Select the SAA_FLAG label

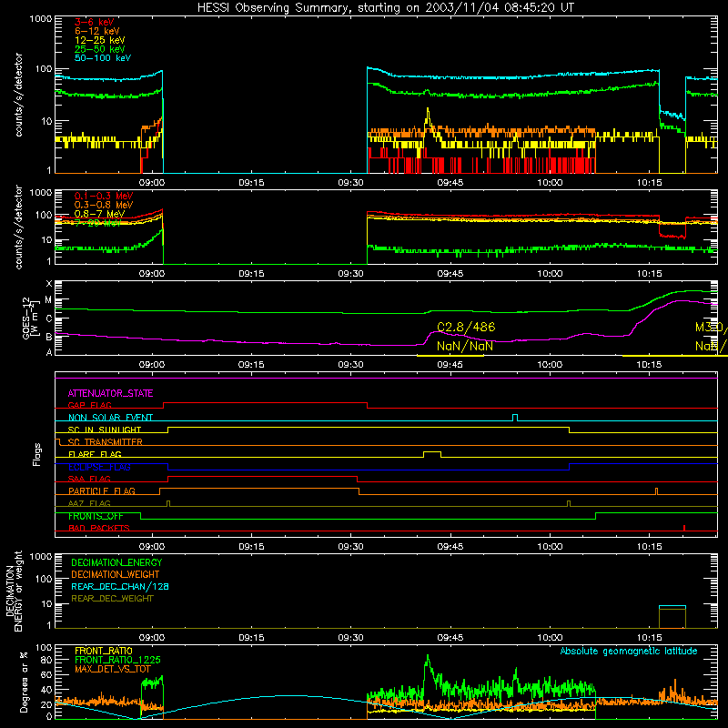pyautogui.click(x=89, y=479)
